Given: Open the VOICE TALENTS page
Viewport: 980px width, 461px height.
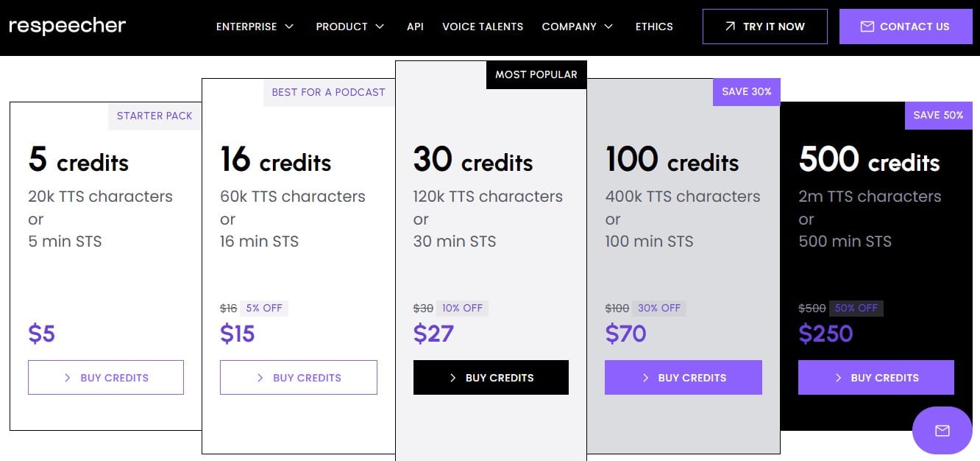Looking at the screenshot, I should pos(483,26).
